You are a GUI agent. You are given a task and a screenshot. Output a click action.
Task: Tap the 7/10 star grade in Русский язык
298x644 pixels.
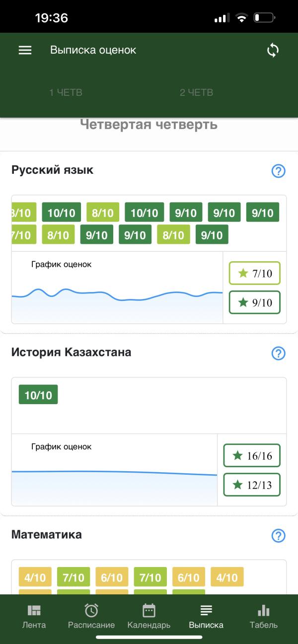coord(255,273)
